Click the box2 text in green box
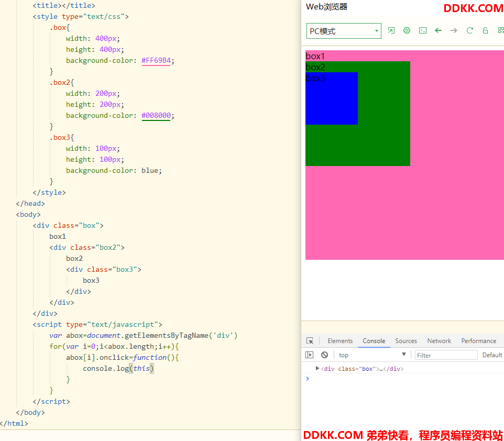 pos(315,67)
